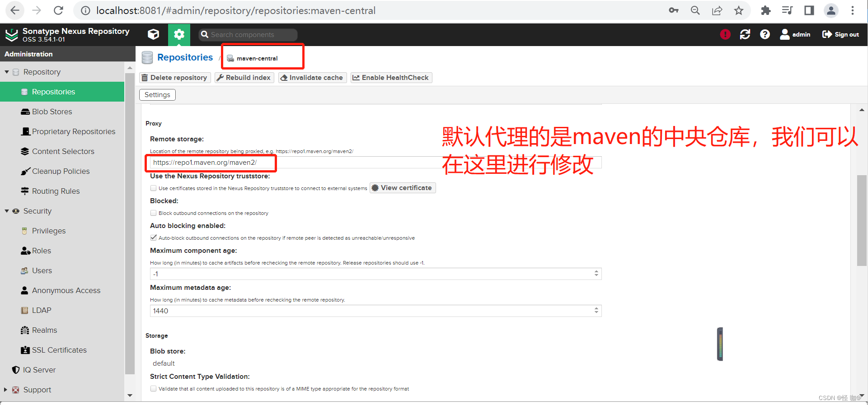
Task: Open browser media control icon
Action: coord(788,10)
